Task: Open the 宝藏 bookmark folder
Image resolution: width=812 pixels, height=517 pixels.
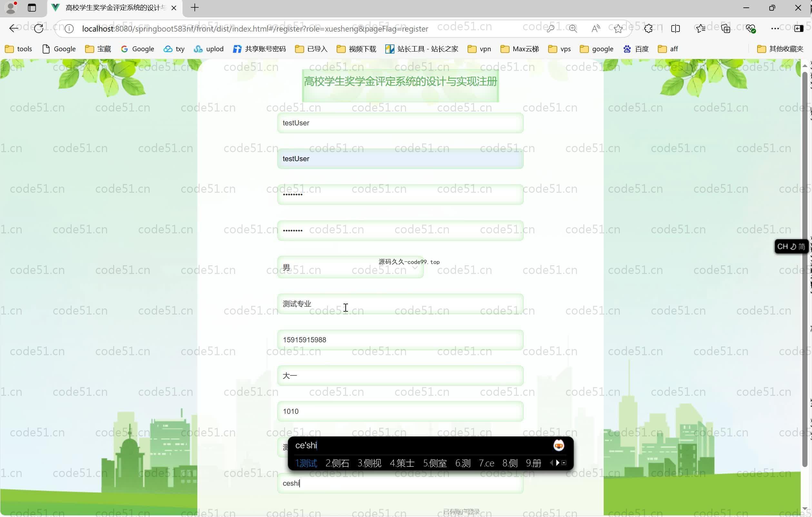Action: (98, 49)
